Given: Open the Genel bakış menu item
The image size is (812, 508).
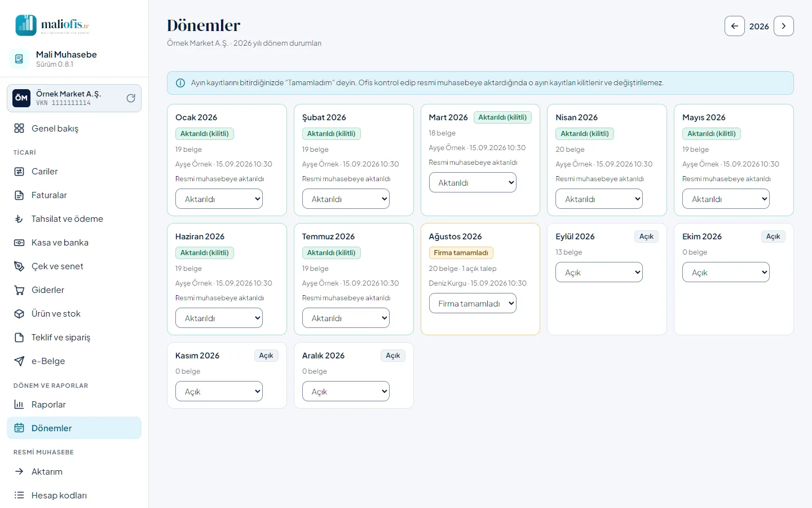Looking at the screenshot, I should [x=74, y=128].
